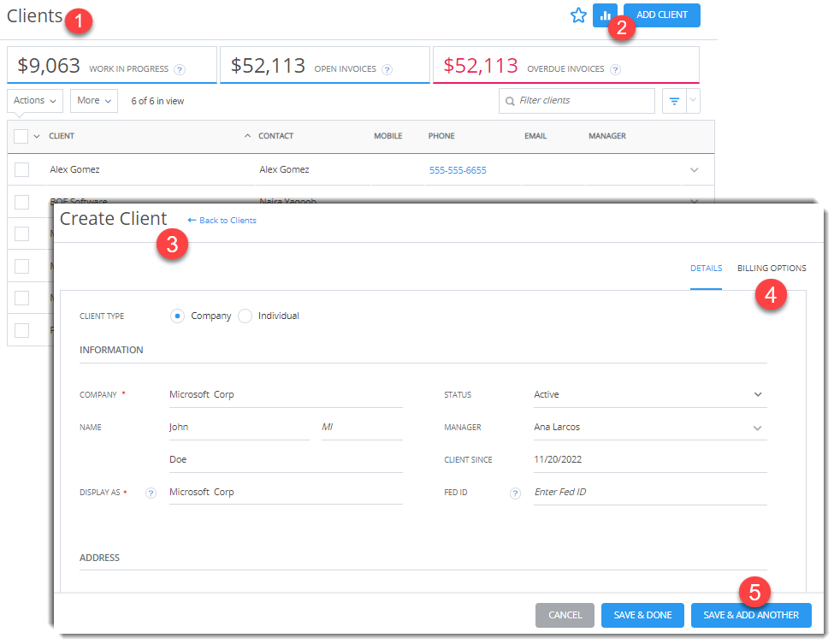
Task: Open the Actions dropdown menu
Action: pyautogui.click(x=34, y=100)
